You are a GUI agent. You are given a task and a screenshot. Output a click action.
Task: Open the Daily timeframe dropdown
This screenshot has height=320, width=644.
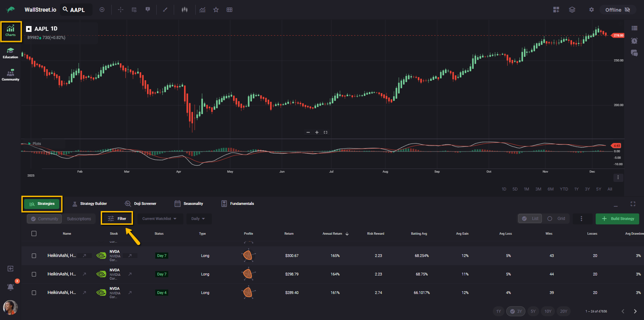click(x=198, y=219)
